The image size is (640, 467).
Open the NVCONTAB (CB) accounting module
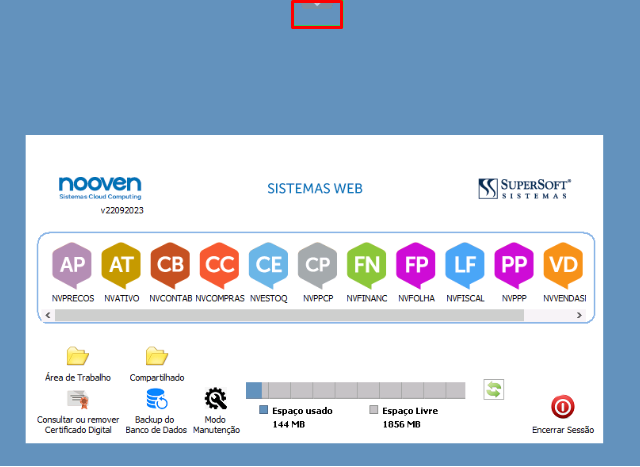170,266
